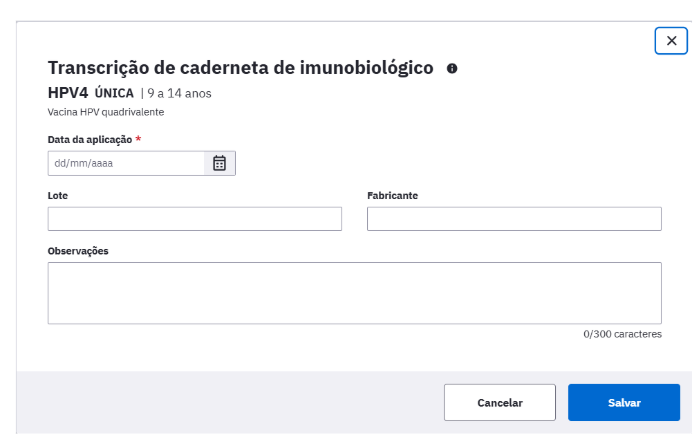Click the 'Observações' field label
This screenshot has height=436, width=695.
78,251
